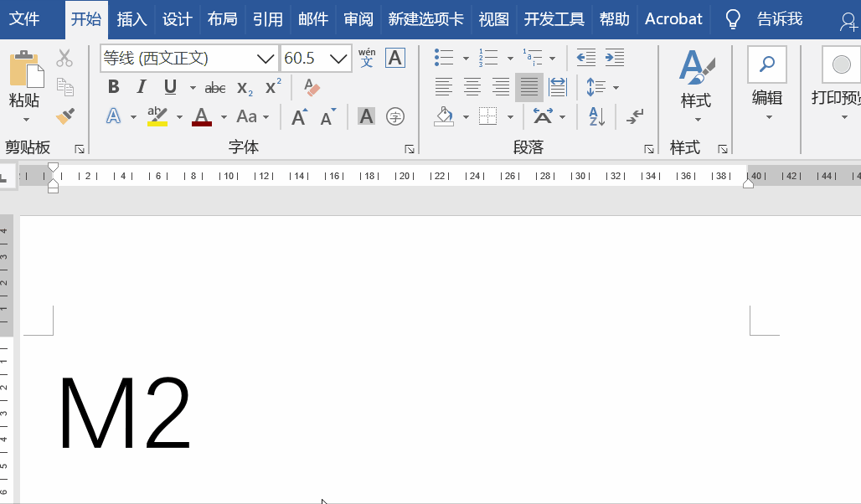Select the Format Painter brush
The height and width of the screenshot is (504, 861).
pos(65,116)
